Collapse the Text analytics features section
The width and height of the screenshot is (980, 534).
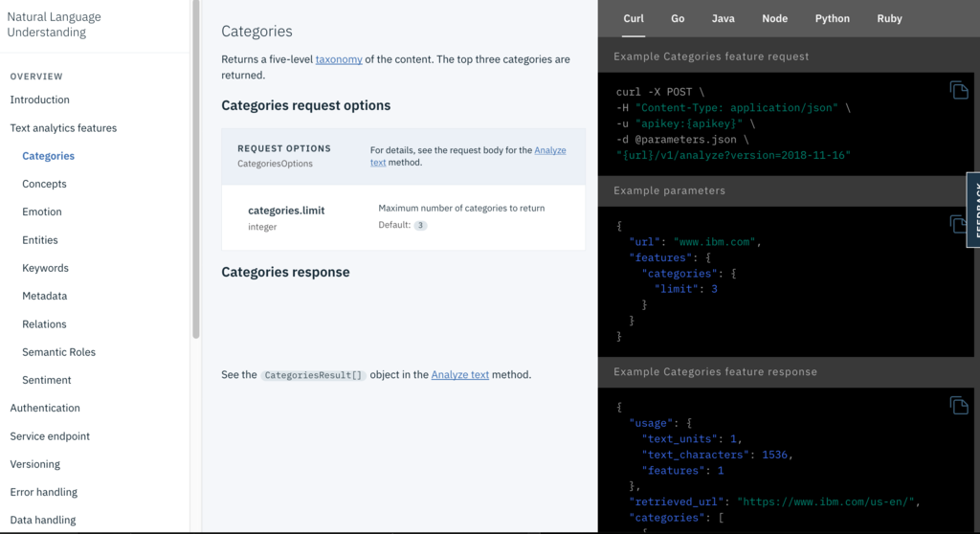pyautogui.click(x=63, y=128)
